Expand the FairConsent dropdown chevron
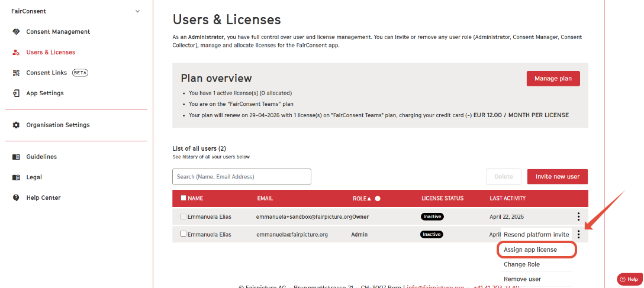This screenshot has width=644, height=288. 137,11
